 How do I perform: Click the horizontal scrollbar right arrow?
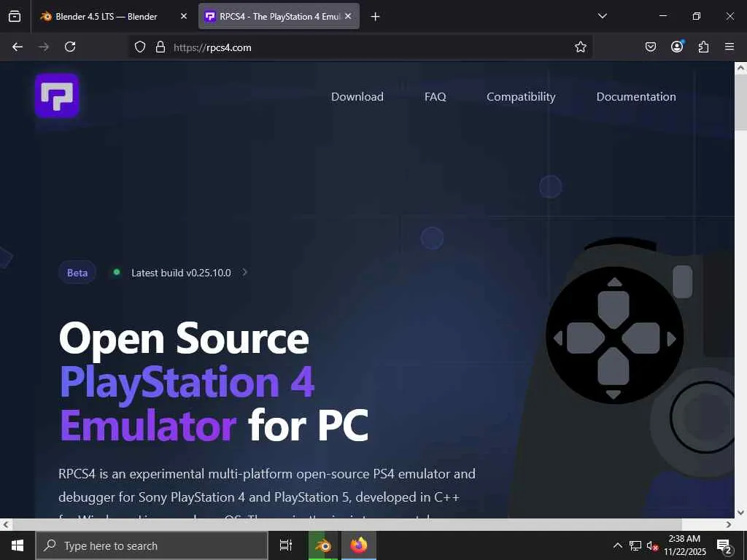729,524
